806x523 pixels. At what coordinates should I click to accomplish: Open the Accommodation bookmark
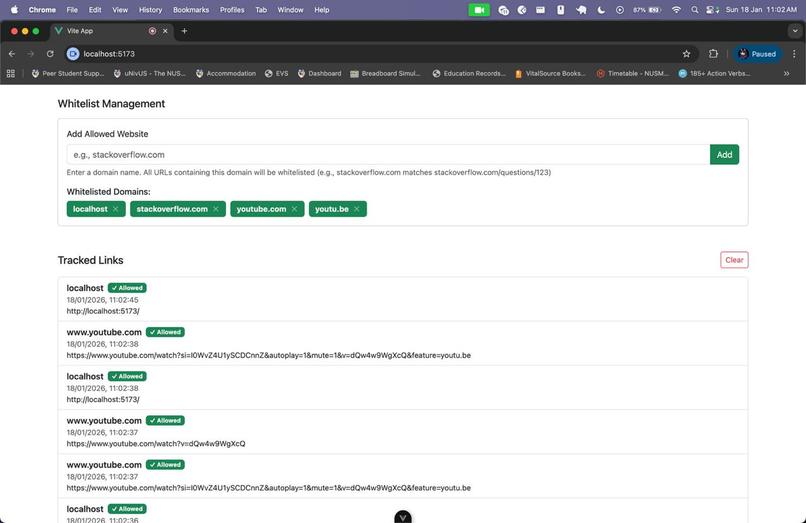226,74
